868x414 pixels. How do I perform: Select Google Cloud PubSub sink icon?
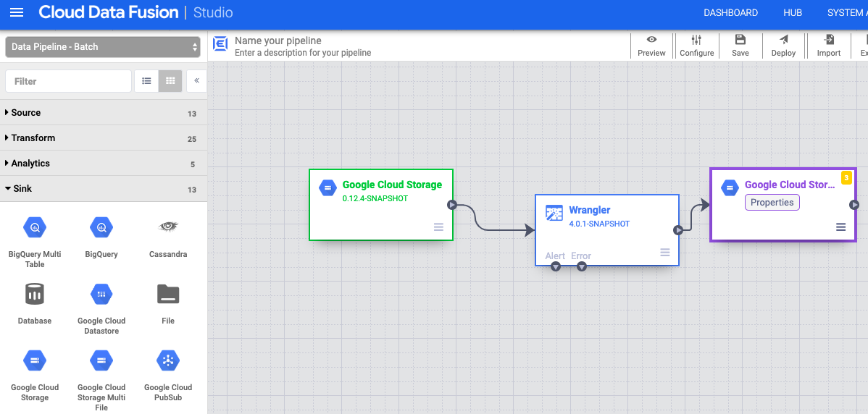(168, 360)
